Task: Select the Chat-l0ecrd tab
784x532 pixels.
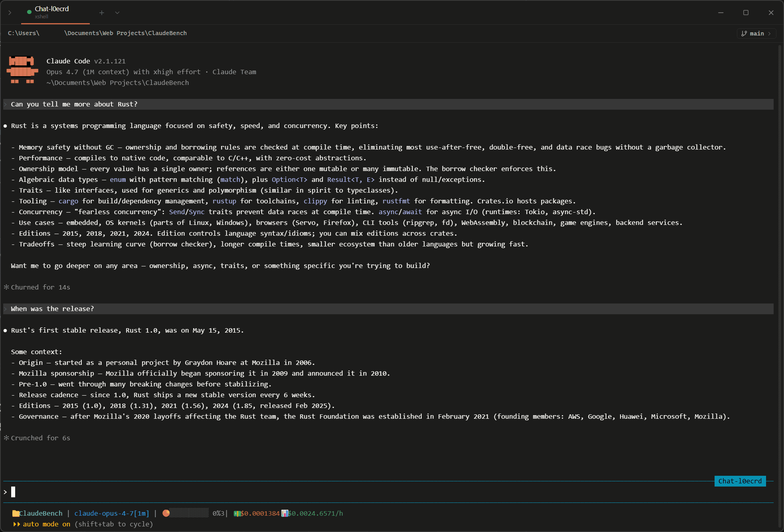Action: pos(52,9)
